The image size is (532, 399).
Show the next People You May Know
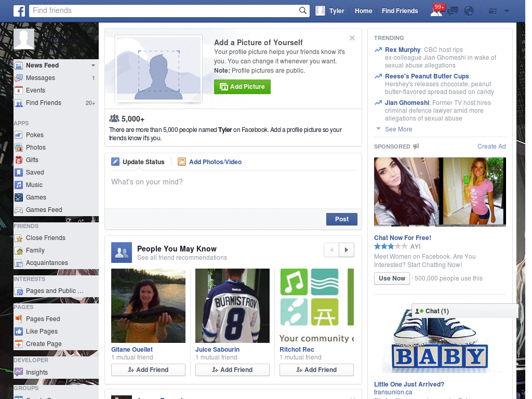[347, 250]
